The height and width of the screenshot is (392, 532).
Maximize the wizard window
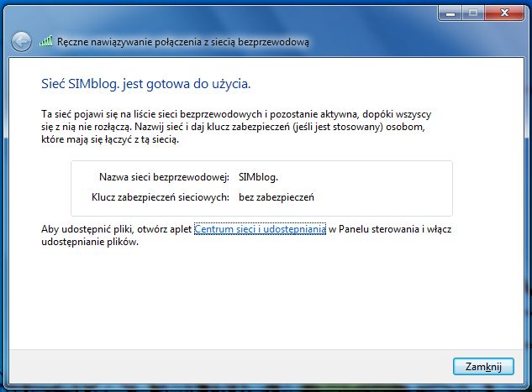tap(473, 13)
